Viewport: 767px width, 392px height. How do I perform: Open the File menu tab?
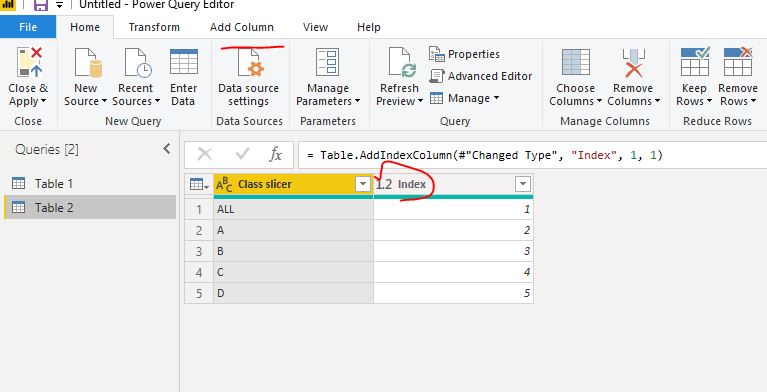pos(28,27)
